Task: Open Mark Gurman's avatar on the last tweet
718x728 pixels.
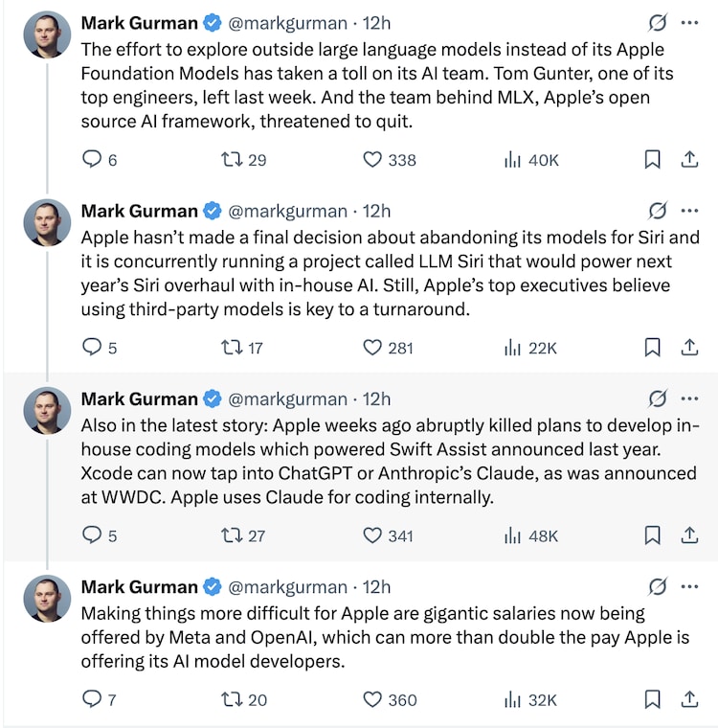Action: (x=47, y=599)
